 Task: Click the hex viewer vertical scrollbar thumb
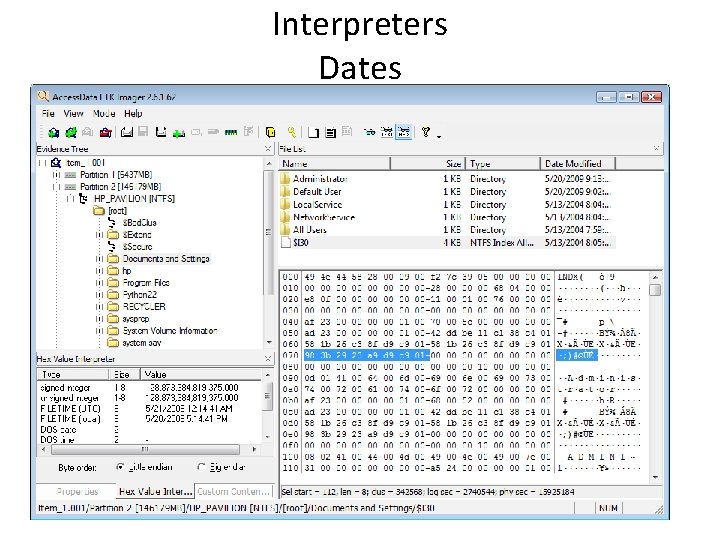656,290
